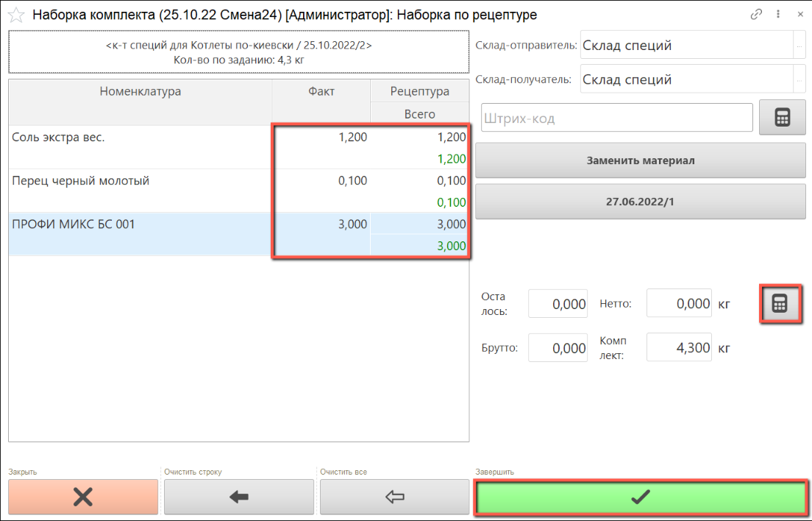Focus the Штрих-код input field
The image size is (812, 521).
[x=616, y=118]
